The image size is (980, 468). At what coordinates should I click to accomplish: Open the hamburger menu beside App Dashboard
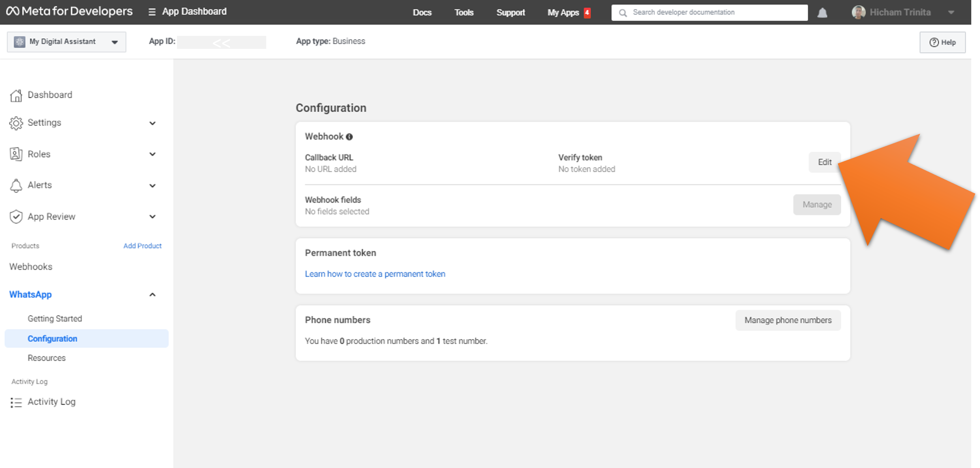[x=152, y=12]
